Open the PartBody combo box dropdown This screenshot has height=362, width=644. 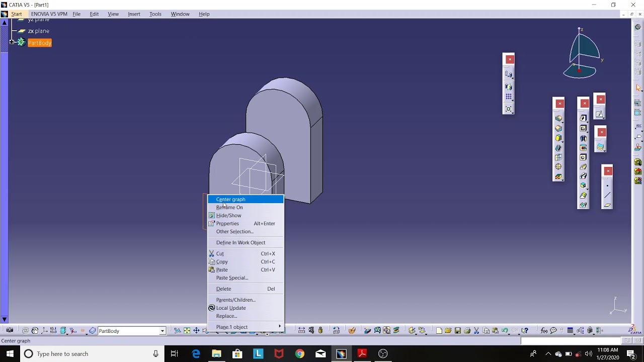(x=163, y=331)
